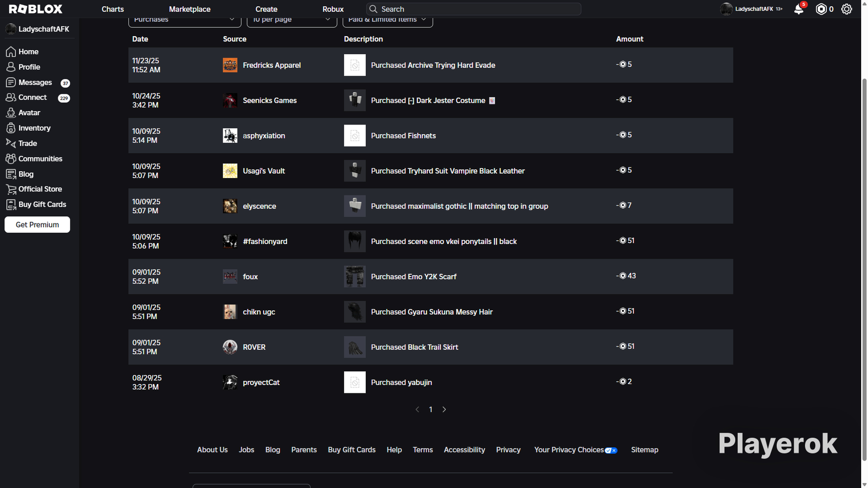Click the proyectCat creator icon
Viewport: 868px width, 488px height.
[x=230, y=382]
